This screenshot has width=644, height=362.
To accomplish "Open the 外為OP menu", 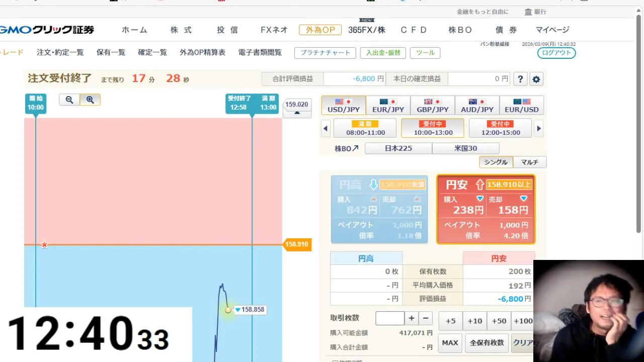I will (320, 30).
